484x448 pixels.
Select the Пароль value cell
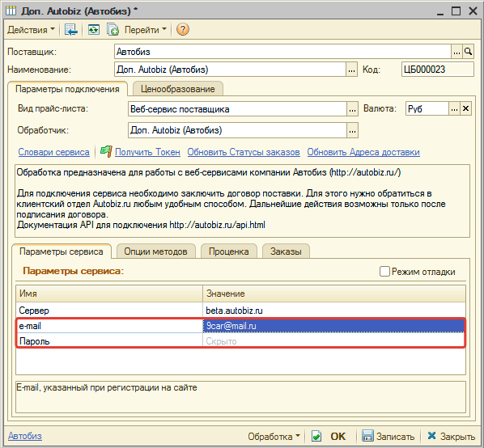click(334, 341)
